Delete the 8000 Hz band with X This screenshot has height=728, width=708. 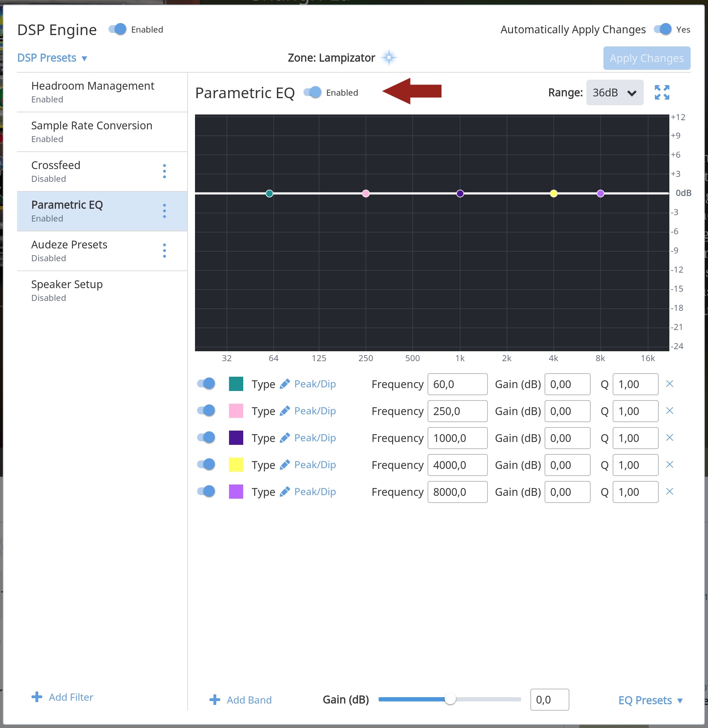669,492
